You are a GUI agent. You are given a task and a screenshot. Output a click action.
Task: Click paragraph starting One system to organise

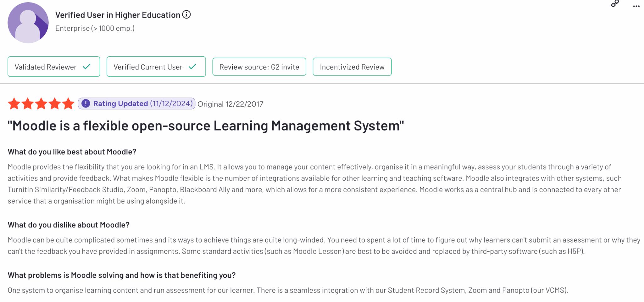(x=288, y=290)
